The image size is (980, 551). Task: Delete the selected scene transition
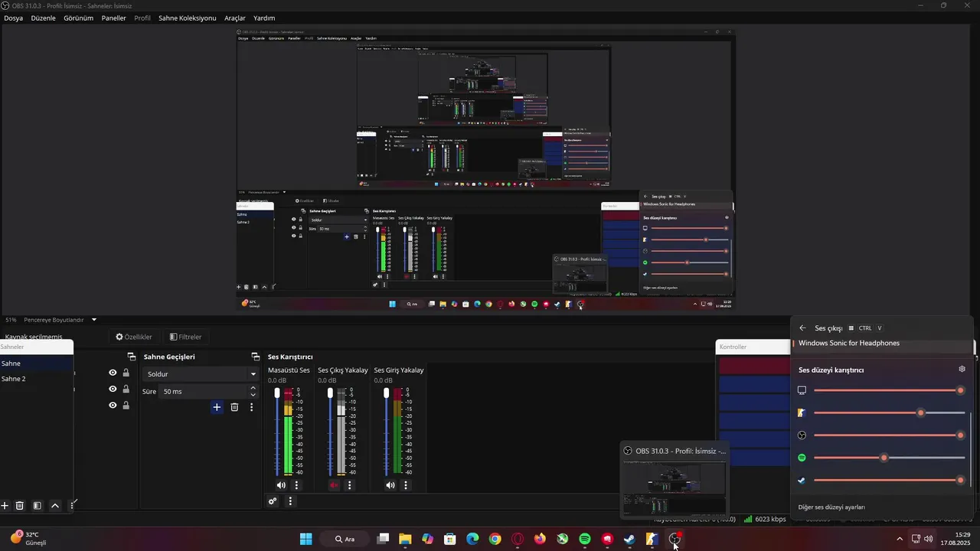coord(234,407)
